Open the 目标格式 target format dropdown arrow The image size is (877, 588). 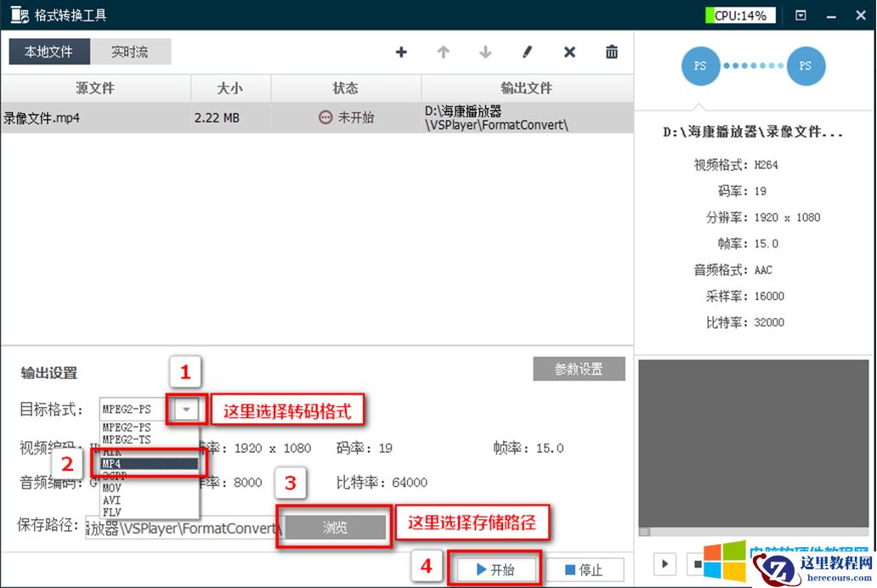tap(186, 410)
